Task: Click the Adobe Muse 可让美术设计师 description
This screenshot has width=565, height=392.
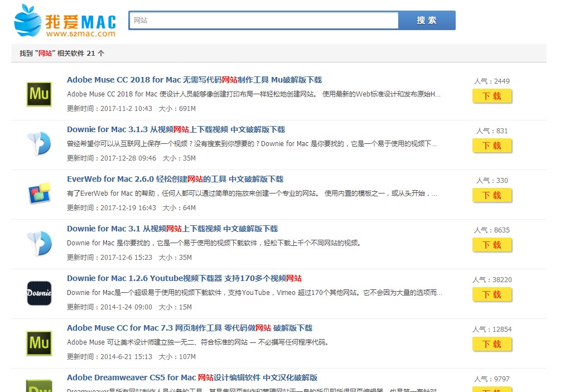Action: pyautogui.click(x=198, y=342)
